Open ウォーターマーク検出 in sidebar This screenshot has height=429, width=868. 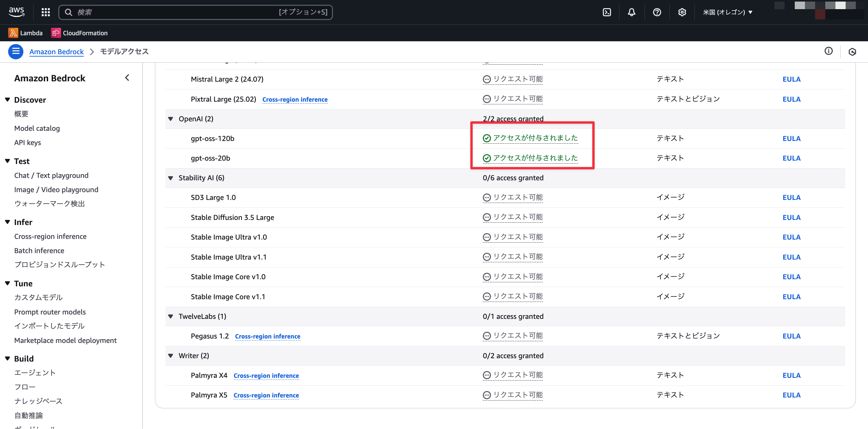coord(50,204)
